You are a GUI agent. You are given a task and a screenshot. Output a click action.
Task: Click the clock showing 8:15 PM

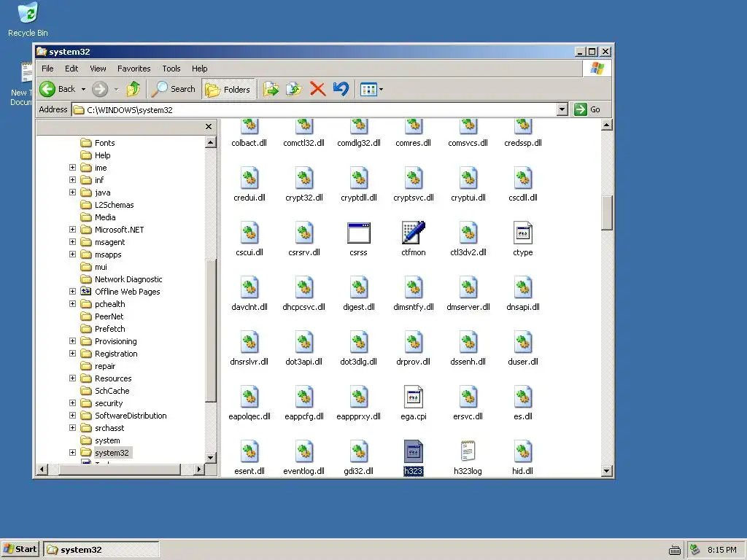(721, 550)
